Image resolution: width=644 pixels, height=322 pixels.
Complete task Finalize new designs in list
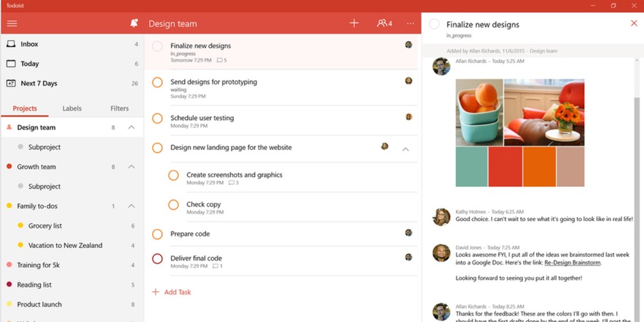point(157,46)
